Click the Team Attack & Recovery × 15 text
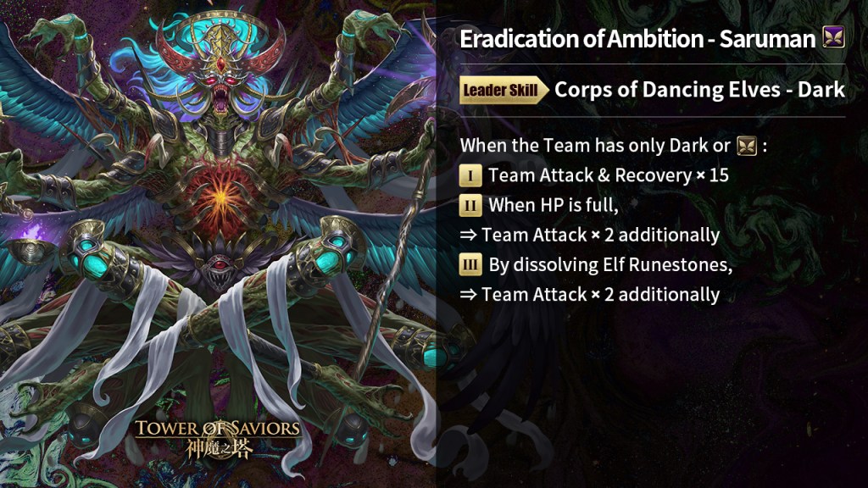Screen dimensions: 868x488 [609, 175]
